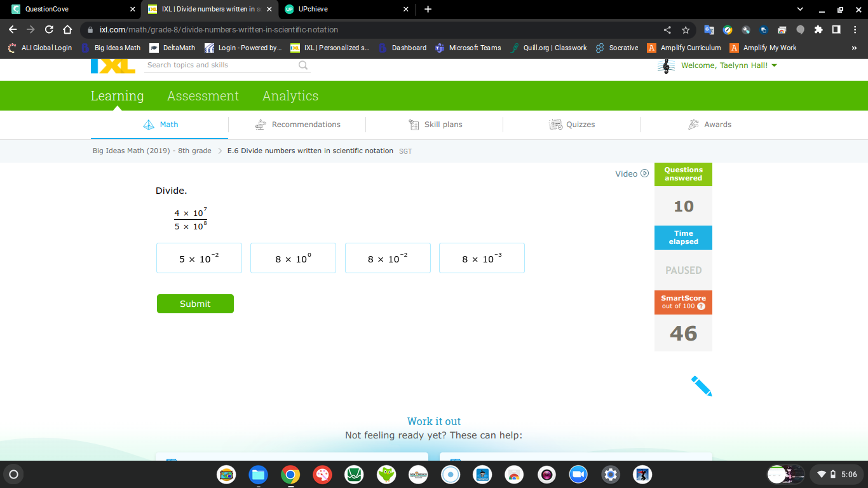Submit the answer

pyautogui.click(x=195, y=304)
